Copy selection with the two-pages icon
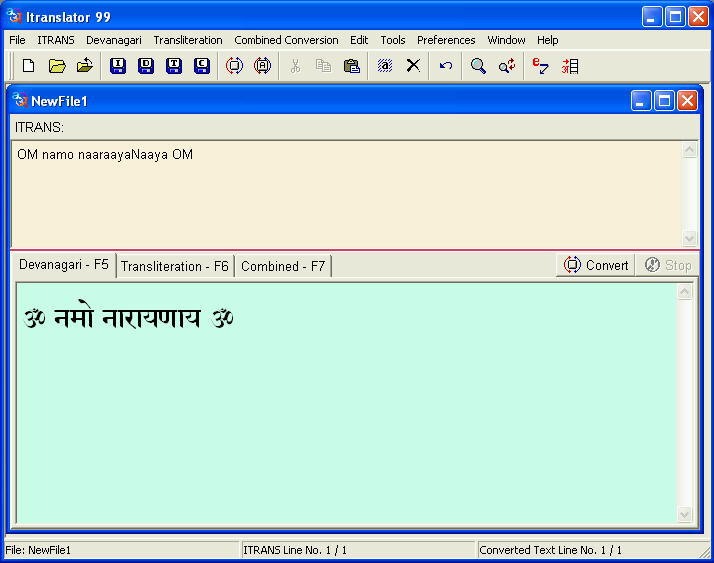Viewport: 714px width, 563px height. pyautogui.click(x=323, y=66)
